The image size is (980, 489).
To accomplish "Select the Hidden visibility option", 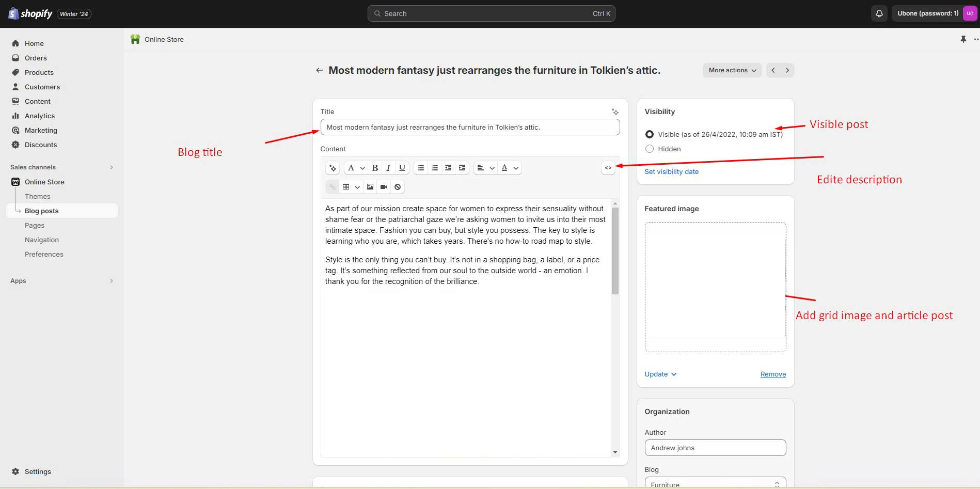I will point(650,149).
